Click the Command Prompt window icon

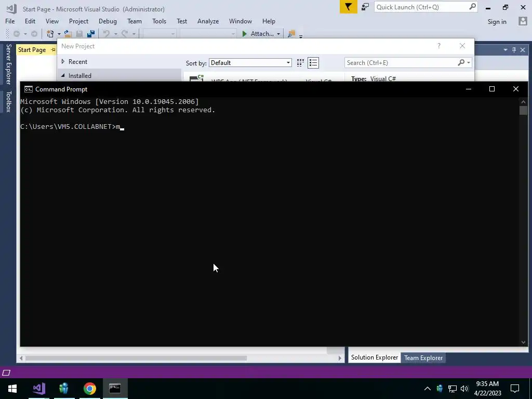(x=29, y=89)
